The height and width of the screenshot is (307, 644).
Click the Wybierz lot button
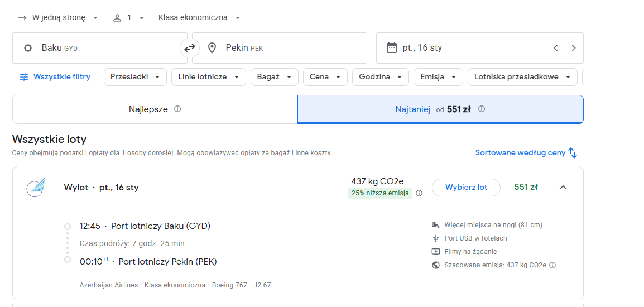click(x=466, y=188)
